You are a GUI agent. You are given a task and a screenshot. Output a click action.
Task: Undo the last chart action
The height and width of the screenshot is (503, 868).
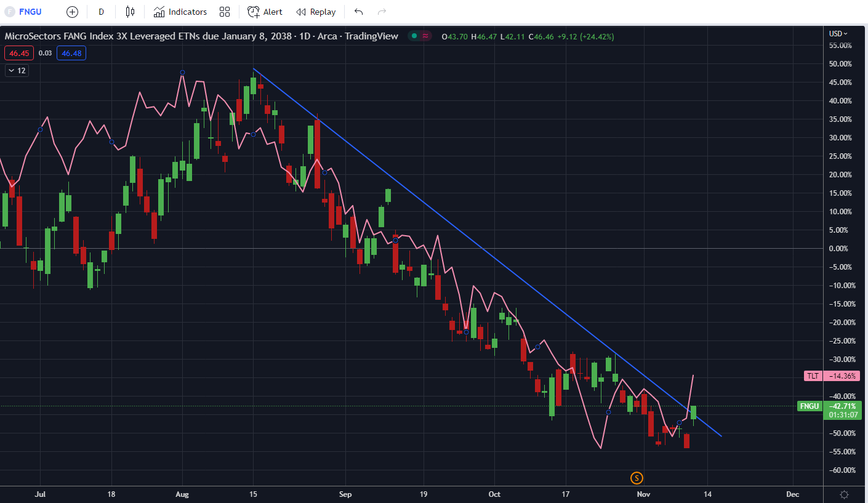click(x=359, y=12)
